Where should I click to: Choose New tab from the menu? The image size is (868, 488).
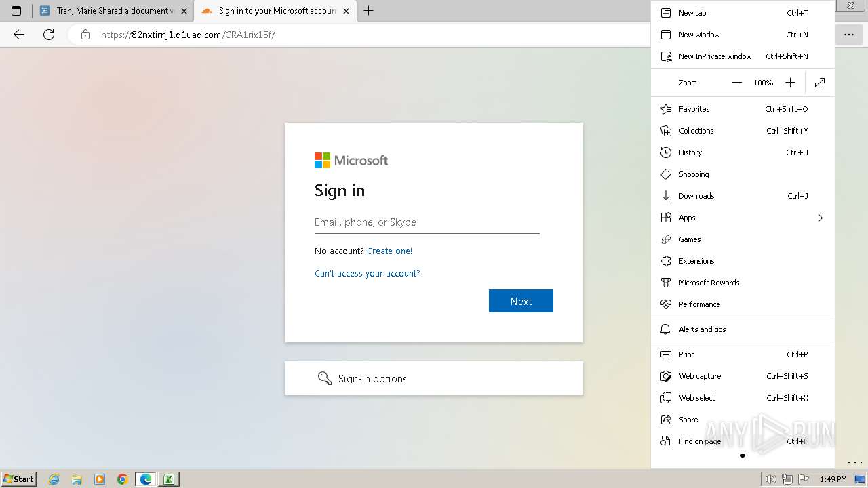(x=743, y=13)
